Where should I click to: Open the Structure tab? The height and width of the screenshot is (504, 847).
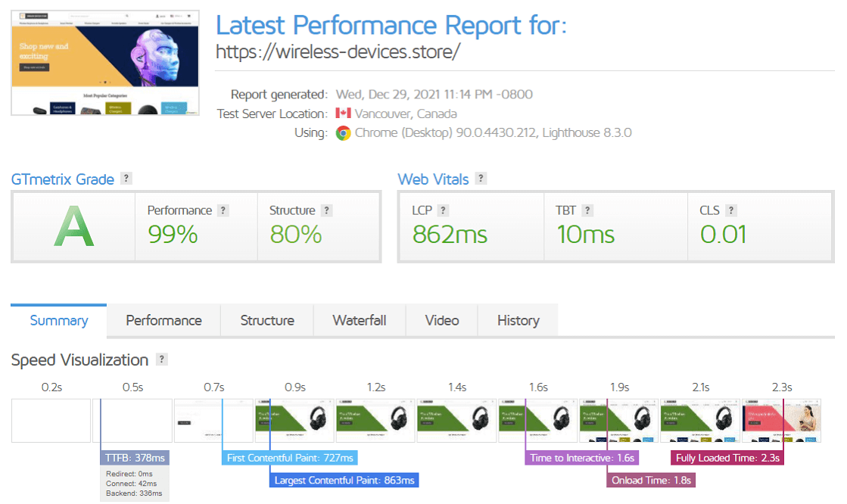tap(267, 320)
